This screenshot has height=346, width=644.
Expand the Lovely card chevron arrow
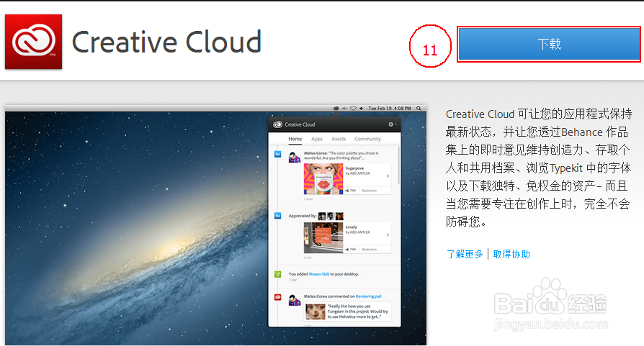point(388,235)
